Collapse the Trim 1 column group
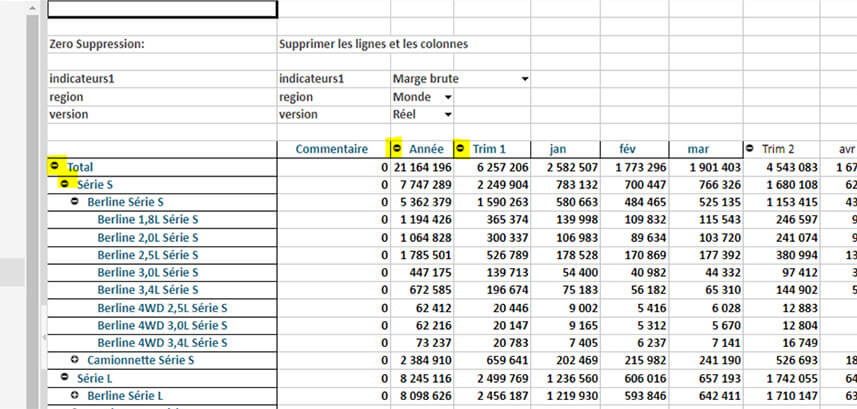The image size is (857, 409). coord(461,148)
